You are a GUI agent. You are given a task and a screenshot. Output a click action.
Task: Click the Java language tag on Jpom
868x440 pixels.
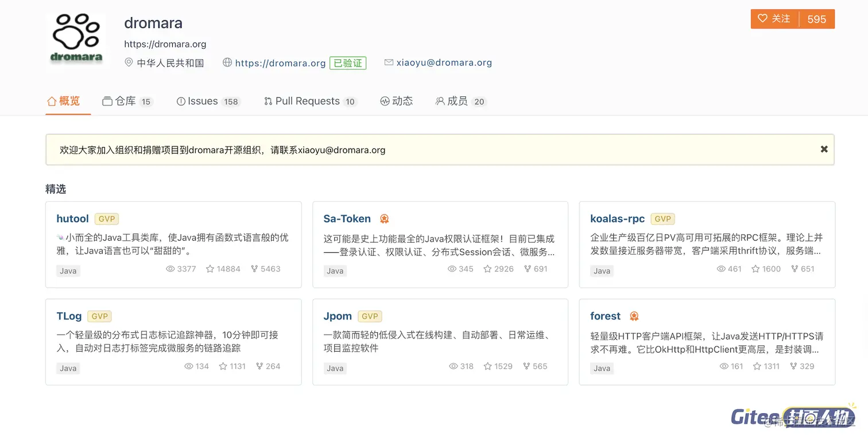point(335,368)
